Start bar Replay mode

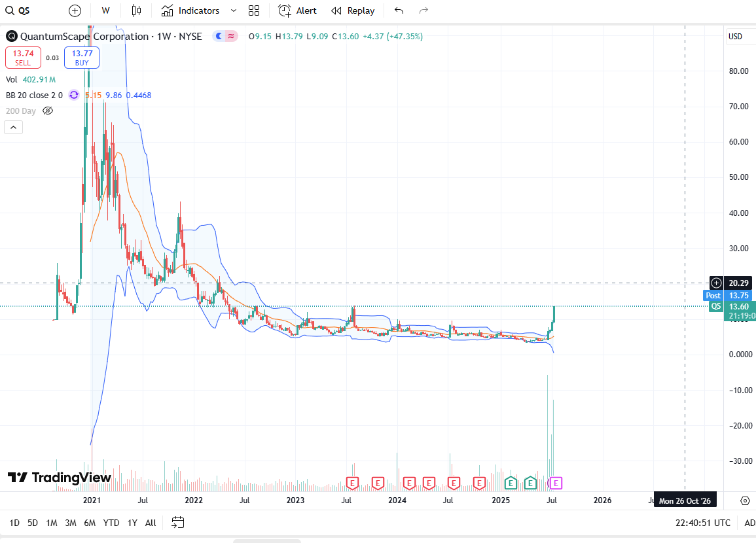click(353, 10)
